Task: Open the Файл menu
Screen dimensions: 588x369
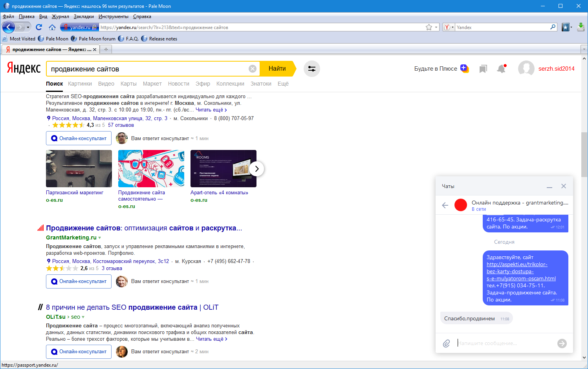Action: pos(8,16)
